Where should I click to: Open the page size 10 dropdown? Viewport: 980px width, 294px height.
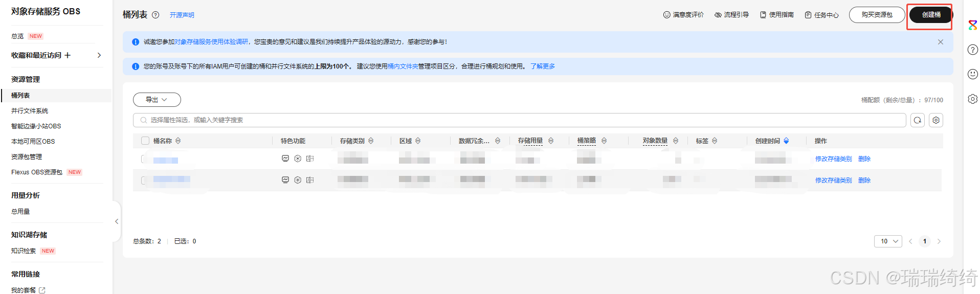pyautogui.click(x=888, y=241)
